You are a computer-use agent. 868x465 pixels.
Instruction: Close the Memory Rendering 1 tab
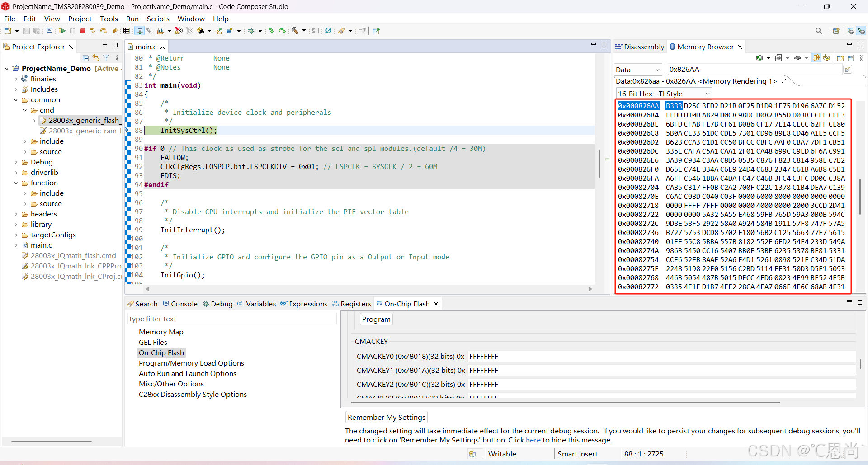[x=784, y=81]
